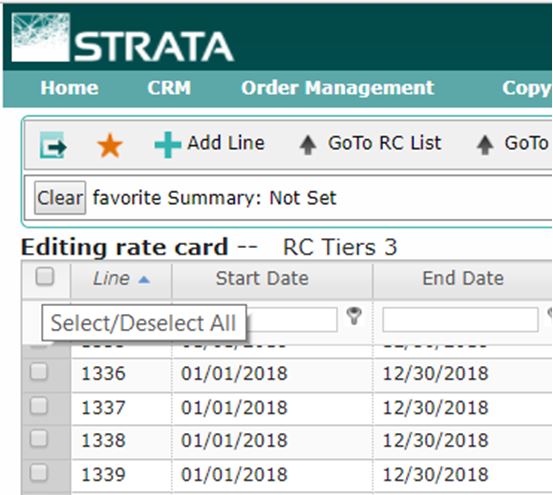Image resolution: width=553 pixels, height=495 pixels.
Task: Click the Line cell 1337
Action: tap(103, 408)
